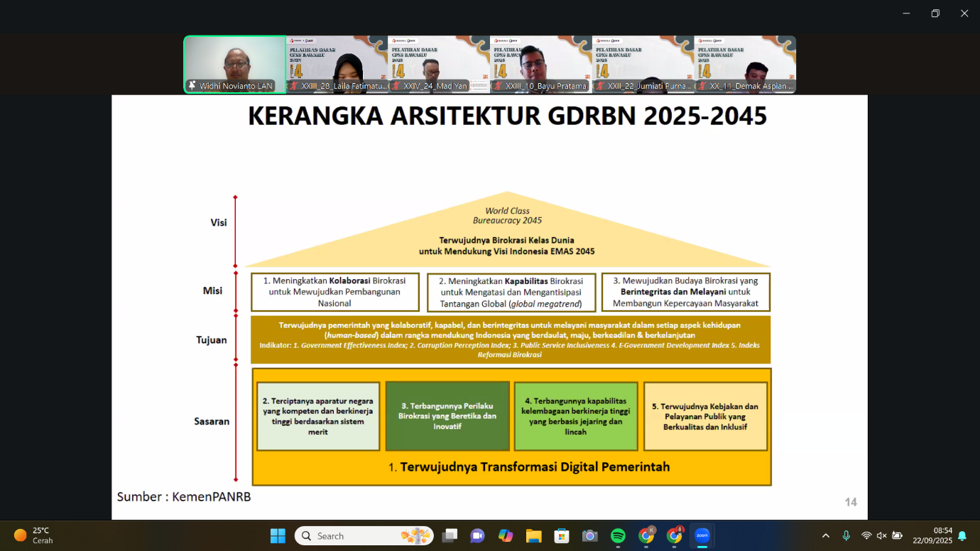Image resolution: width=980 pixels, height=551 pixels.
Task: Select Widhi Novianto LAN's video thumbnail
Action: pos(235,65)
